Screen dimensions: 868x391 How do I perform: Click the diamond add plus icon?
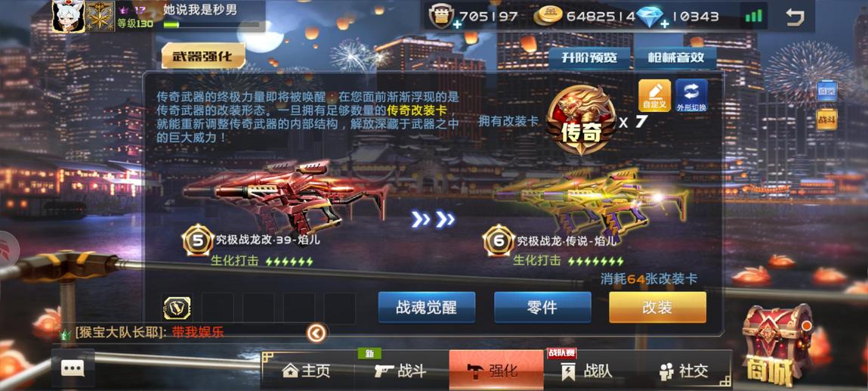(x=664, y=23)
